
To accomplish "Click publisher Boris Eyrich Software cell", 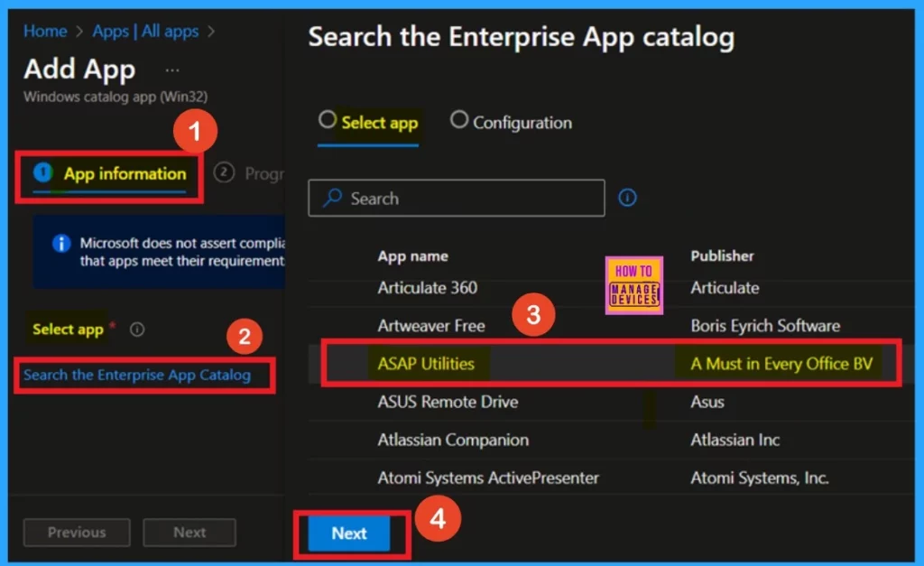I will [765, 326].
